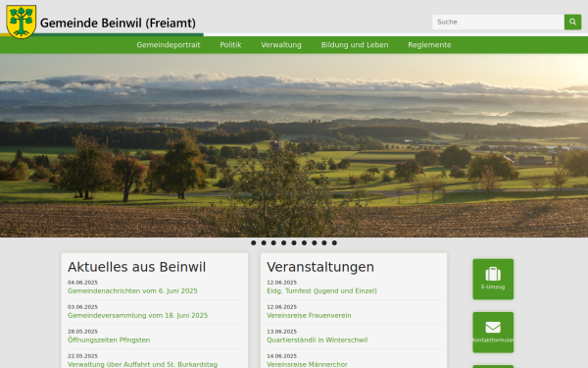
Task: Select the fourth slideshow dot
Action: 284,243
